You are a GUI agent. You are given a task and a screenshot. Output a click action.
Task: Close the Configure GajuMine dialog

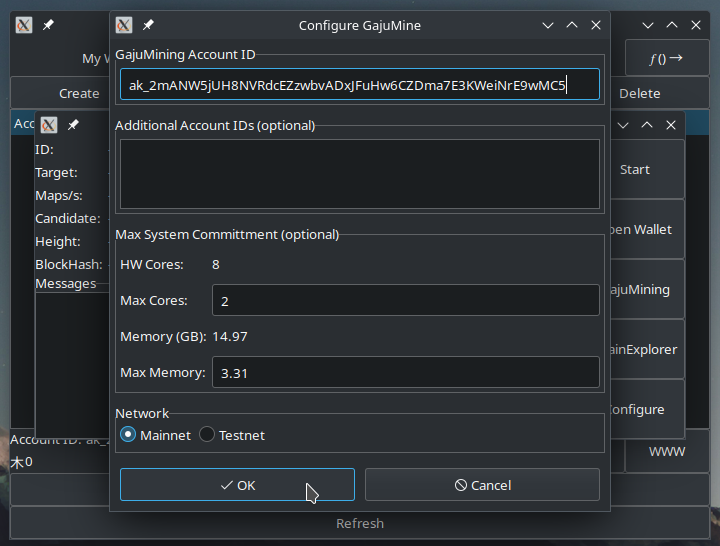point(596,25)
